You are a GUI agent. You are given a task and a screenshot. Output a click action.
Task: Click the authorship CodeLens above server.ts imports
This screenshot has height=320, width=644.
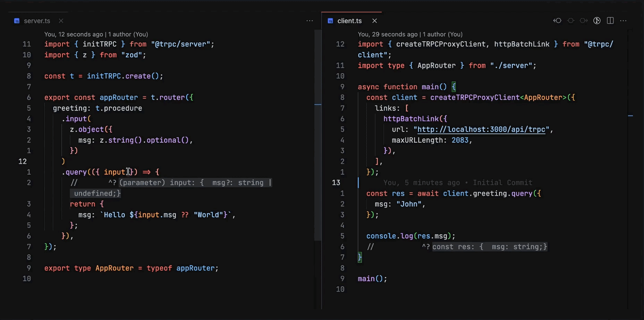tap(95, 34)
